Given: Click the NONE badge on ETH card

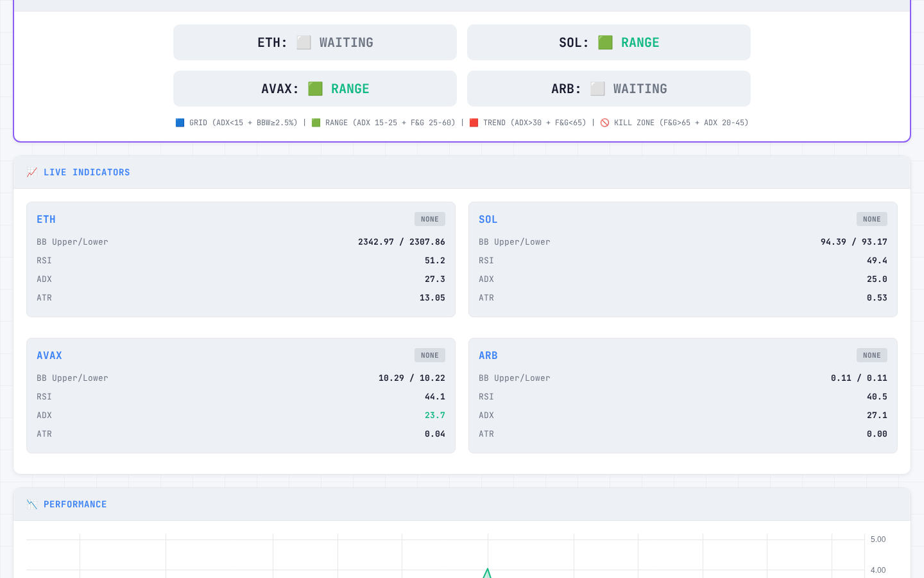Looking at the screenshot, I should 429,219.
